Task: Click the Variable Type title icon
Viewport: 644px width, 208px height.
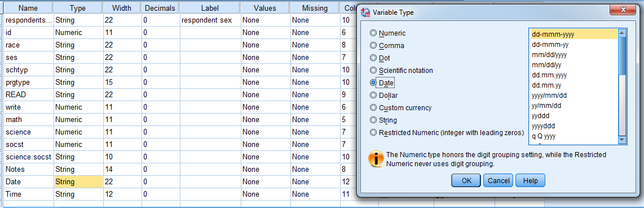Action: [x=365, y=12]
